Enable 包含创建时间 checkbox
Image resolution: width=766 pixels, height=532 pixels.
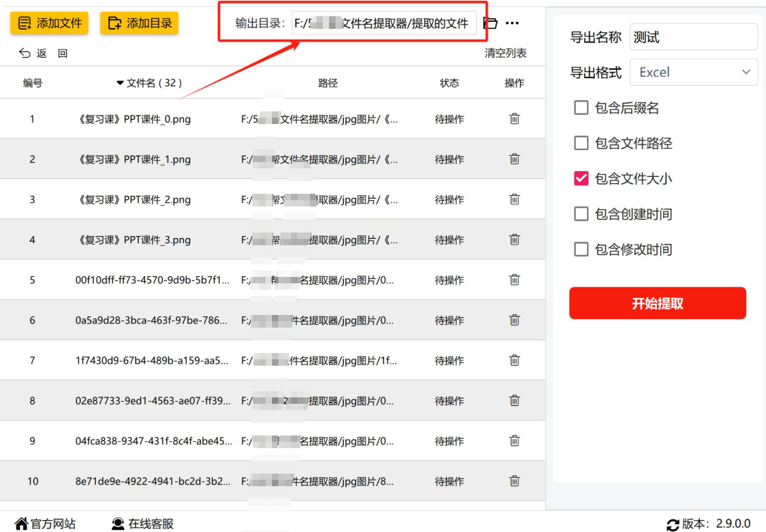(581, 214)
